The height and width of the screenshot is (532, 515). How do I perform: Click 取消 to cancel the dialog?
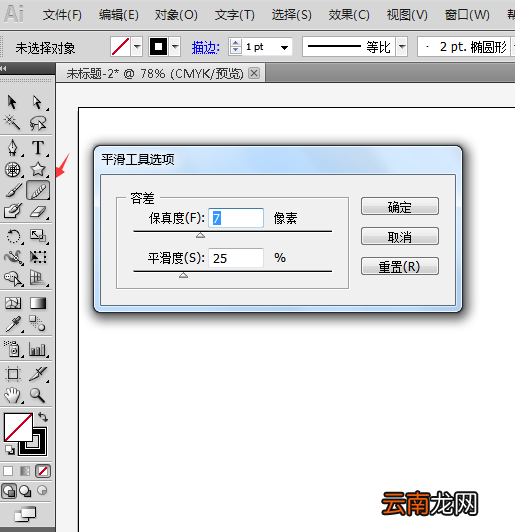click(x=400, y=236)
